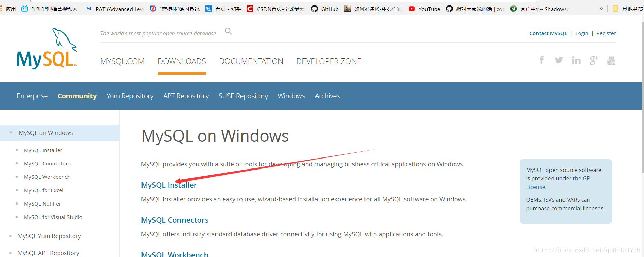Open the DOCUMENTATION tab

click(x=251, y=61)
